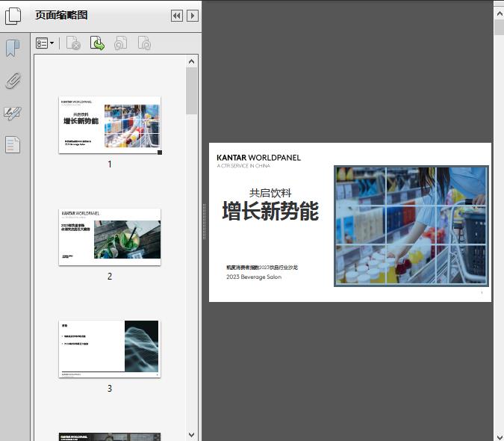Click the extract/insert pages green arrow icon
The width and height of the screenshot is (504, 441).
point(97,43)
